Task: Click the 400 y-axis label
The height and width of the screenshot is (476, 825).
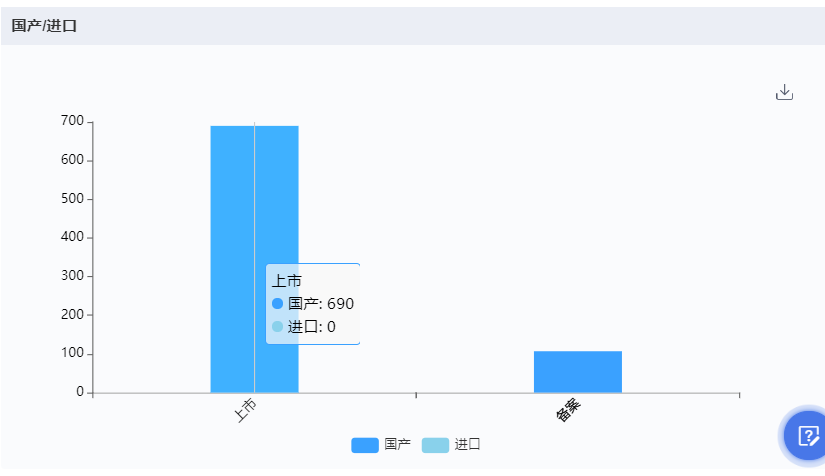Action: 72,237
